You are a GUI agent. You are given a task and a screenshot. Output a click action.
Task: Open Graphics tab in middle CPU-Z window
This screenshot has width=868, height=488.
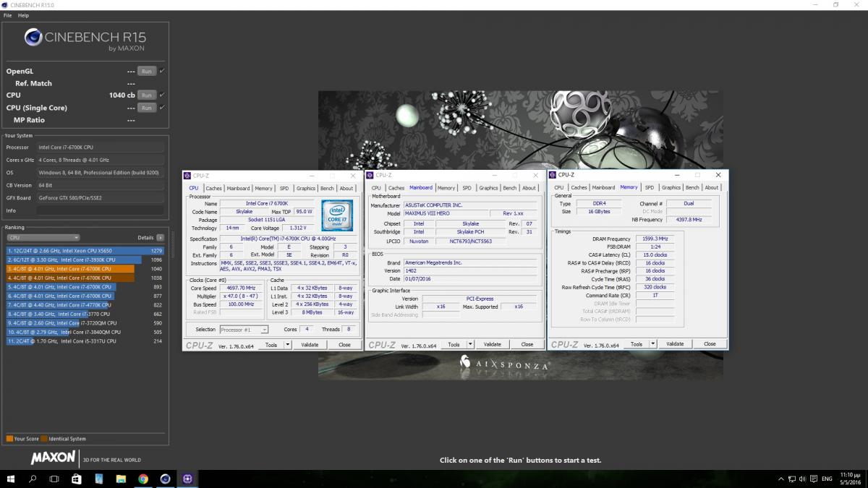click(488, 188)
